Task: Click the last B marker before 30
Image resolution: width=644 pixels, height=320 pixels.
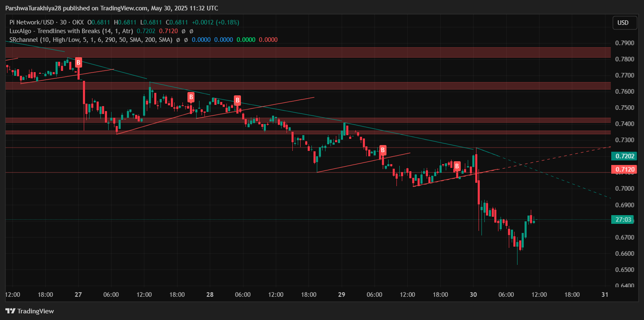Action: (457, 166)
